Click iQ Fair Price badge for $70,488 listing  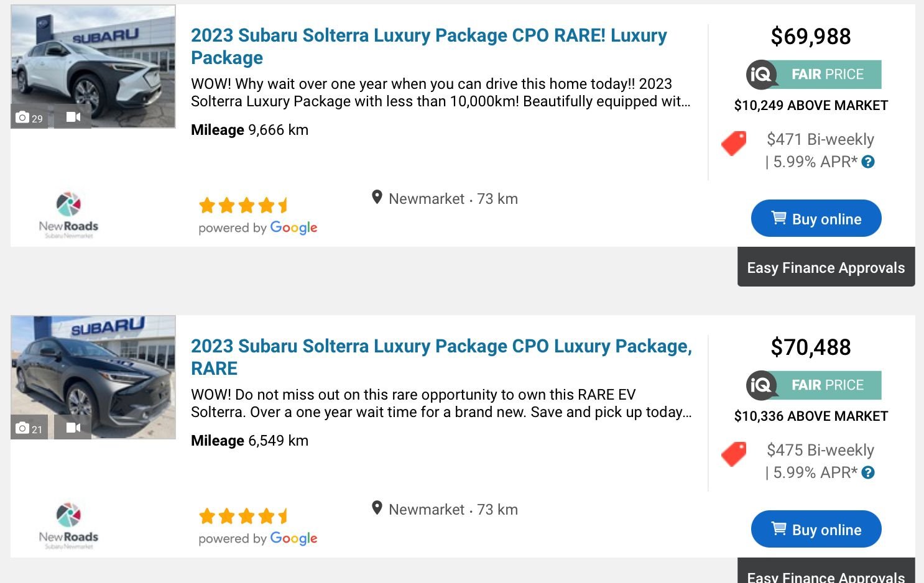(813, 385)
